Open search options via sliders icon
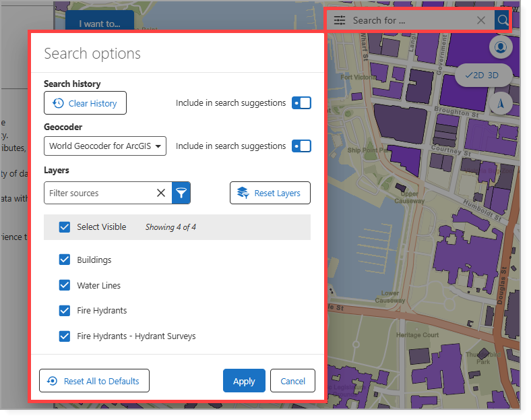 tap(340, 20)
